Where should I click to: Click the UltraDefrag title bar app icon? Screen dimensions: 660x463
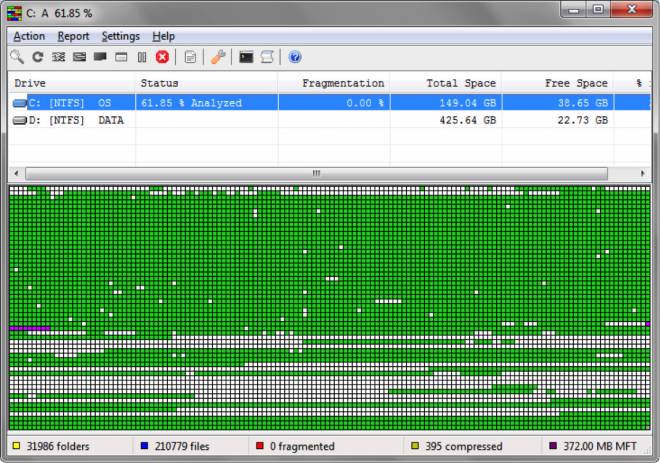(14, 13)
